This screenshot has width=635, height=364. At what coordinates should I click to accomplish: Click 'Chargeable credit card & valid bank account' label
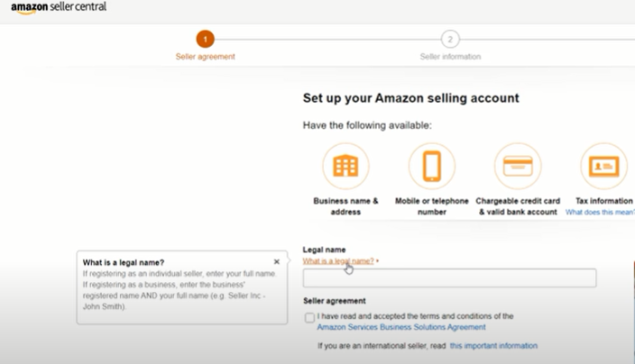pos(517,206)
